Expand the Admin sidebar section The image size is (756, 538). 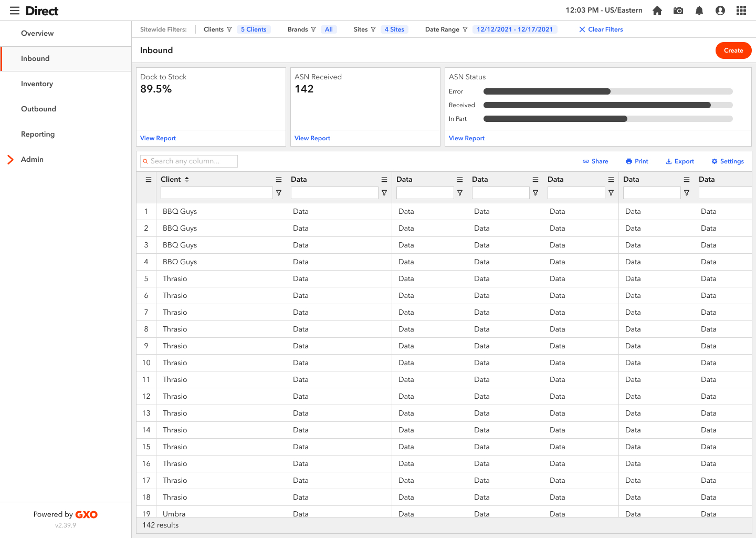(10, 160)
